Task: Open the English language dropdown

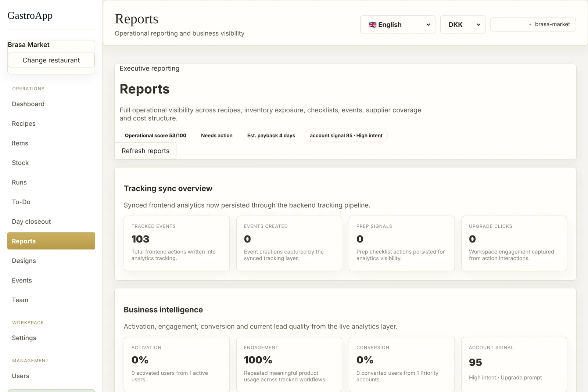Action: point(398,25)
